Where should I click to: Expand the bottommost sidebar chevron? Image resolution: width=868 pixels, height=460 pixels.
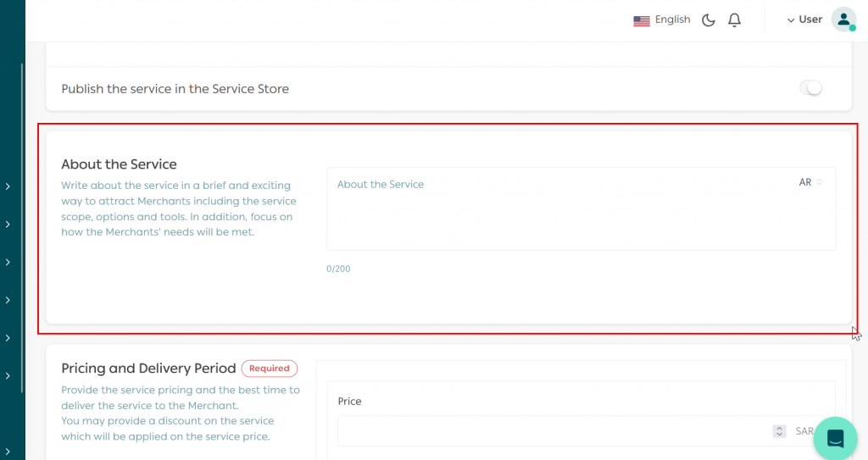[8, 452]
